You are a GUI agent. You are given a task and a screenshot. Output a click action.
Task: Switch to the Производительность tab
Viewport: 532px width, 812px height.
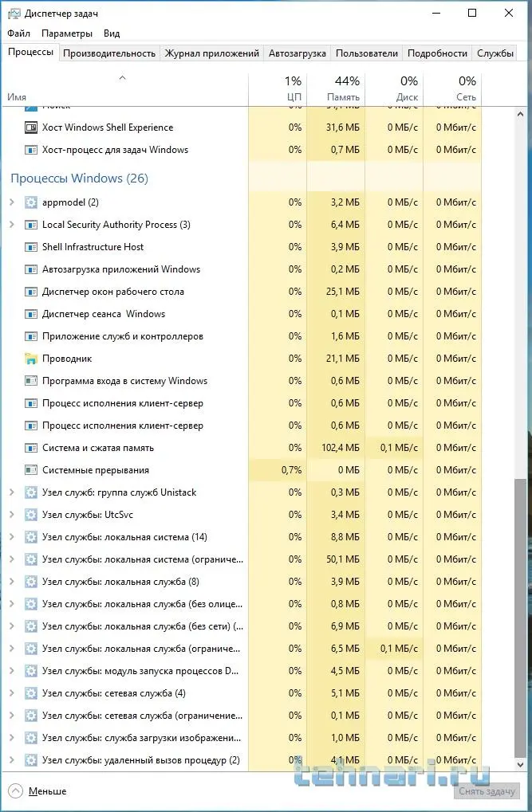109,53
